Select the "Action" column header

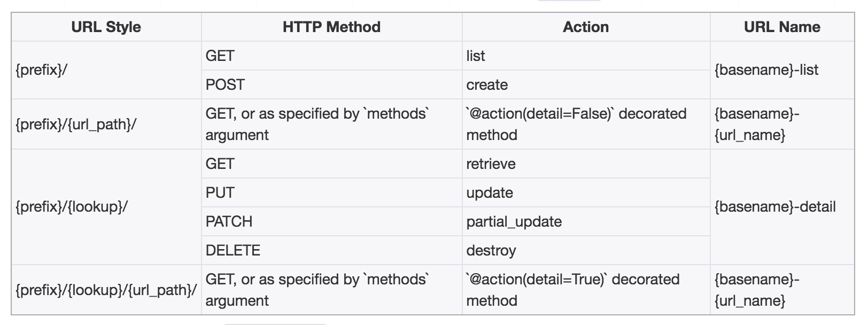coord(586,27)
